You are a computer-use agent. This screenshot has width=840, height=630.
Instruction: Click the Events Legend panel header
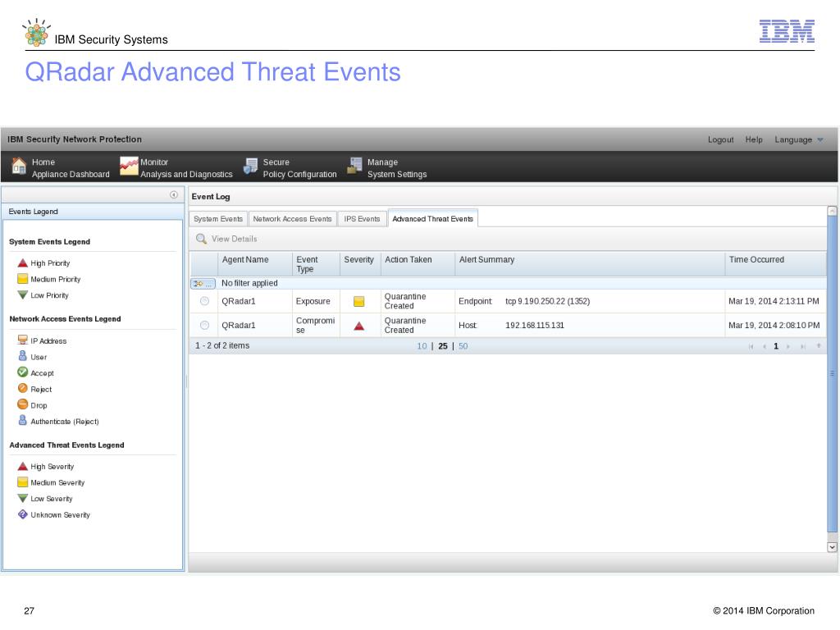[x=93, y=212]
